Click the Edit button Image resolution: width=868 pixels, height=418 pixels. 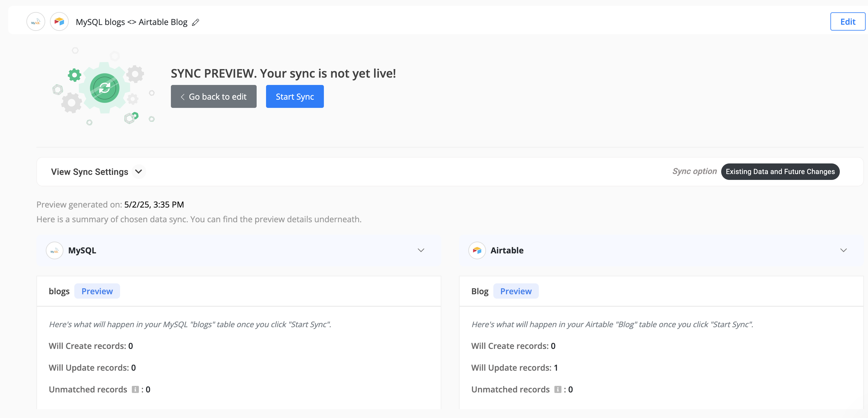[x=847, y=21]
